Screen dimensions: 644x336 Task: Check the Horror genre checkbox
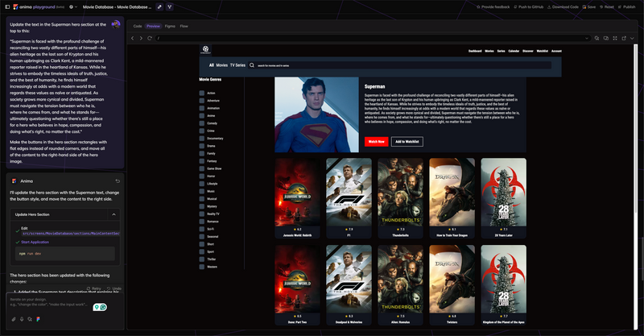(202, 176)
